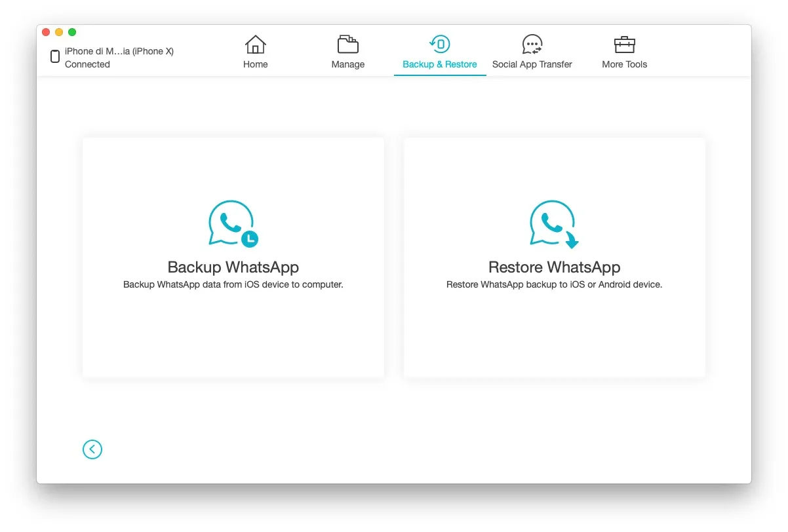This screenshot has height=532, width=788.
Task: Select the Home icon in the top toolbar
Action: (x=255, y=44)
